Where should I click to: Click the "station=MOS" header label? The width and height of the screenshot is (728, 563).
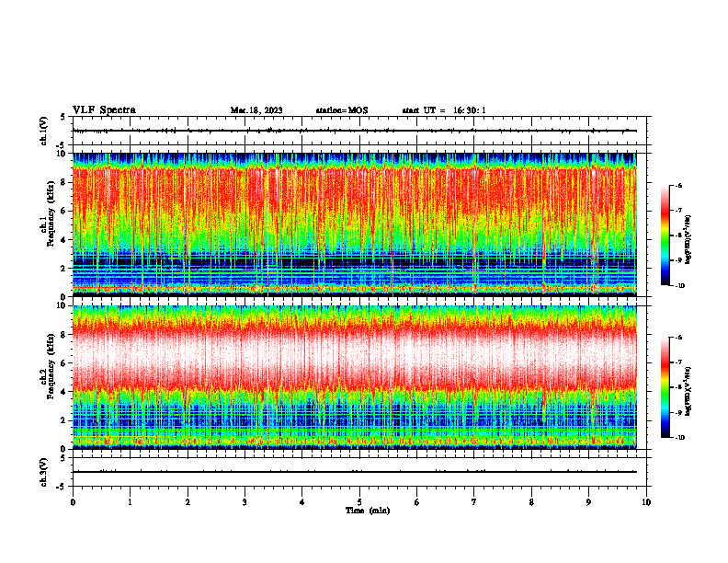(x=342, y=110)
